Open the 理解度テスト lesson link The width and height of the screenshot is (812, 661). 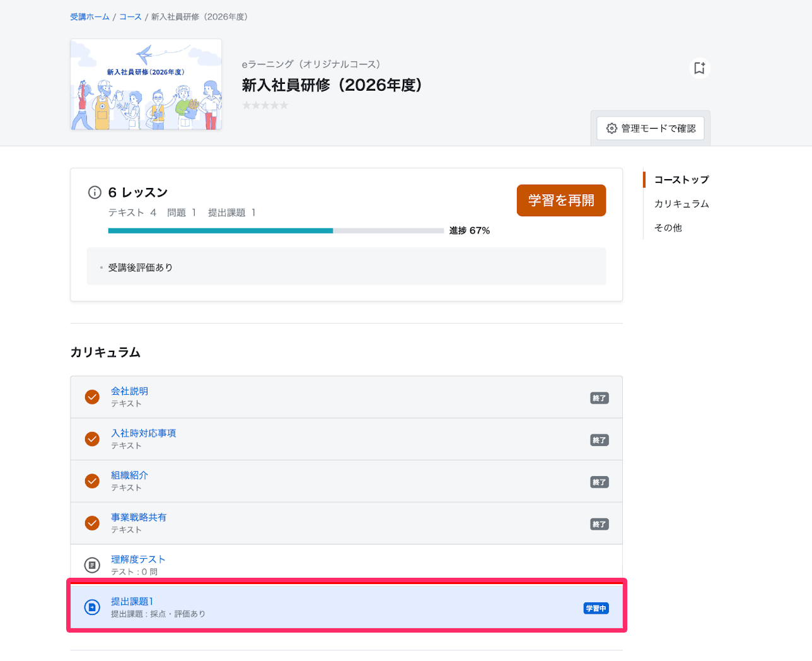(x=138, y=559)
